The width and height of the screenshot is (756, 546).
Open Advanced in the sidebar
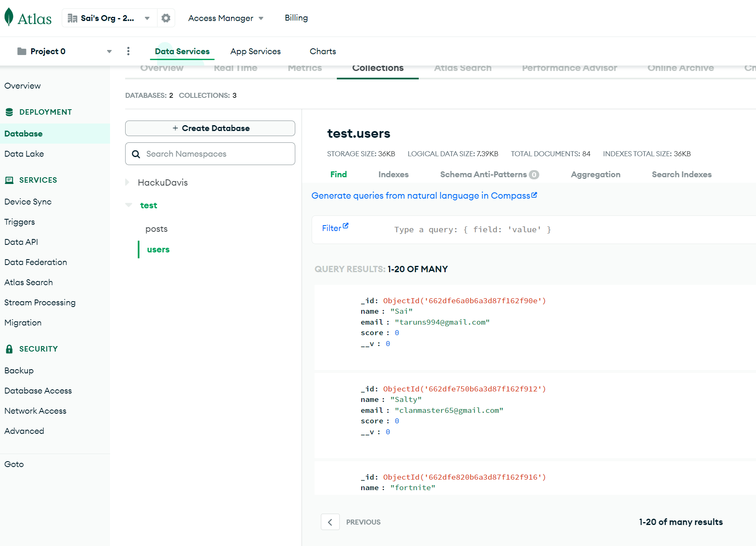(x=24, y=431)
